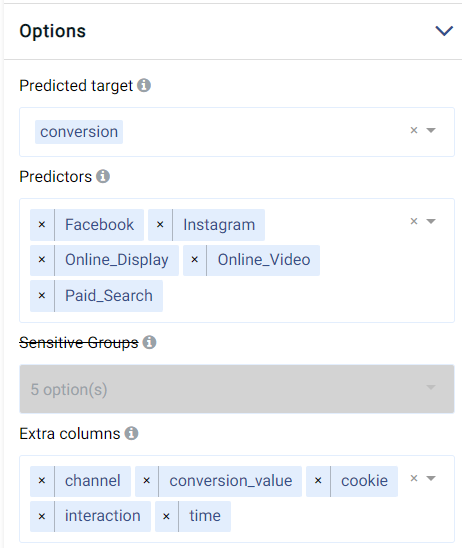This screenshot has height=548, width=462.
Task: Clear the Predicted target selection
Action: (x=414, y=130)
